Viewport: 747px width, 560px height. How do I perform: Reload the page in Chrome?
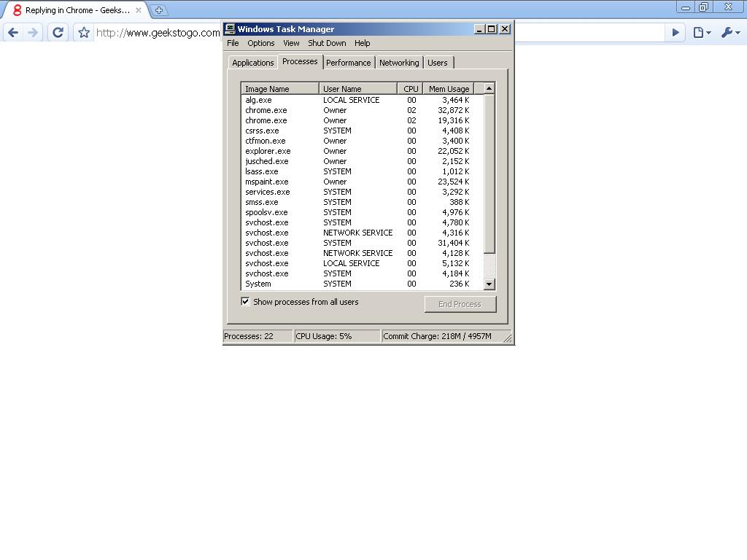pyautogui.click(x=58, y=32)
